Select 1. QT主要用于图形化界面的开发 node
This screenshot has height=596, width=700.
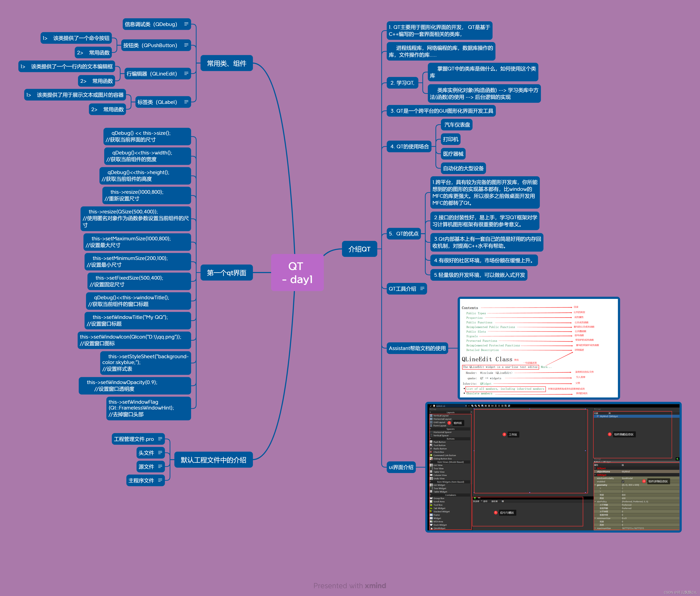[439, 30]
